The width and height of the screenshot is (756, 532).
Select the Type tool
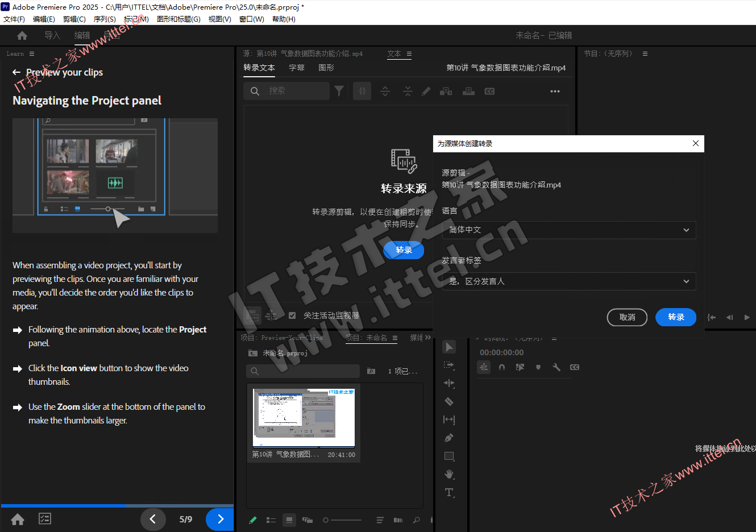(449, 492)
